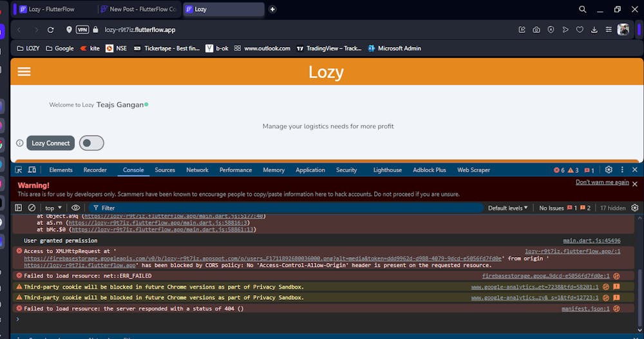Switch to the Security panel
The width and height of the screenshot is (644, 339).
(346, 169)
